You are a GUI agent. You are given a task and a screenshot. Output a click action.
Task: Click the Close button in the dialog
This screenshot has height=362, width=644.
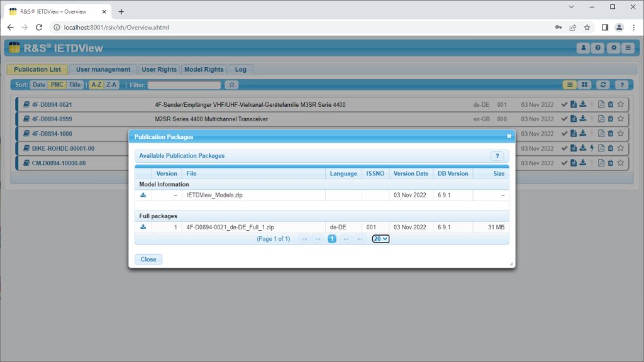coord(148,260)
